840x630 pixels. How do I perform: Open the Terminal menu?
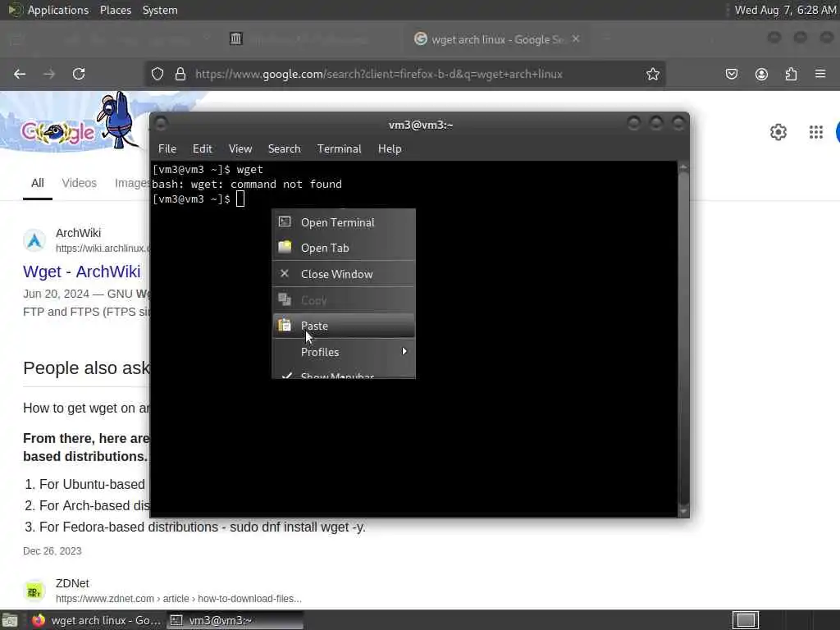pos(339,149)
